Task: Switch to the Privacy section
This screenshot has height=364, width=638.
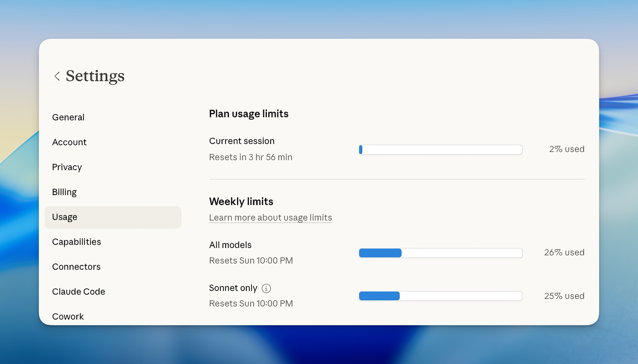Action: (113, 167)
